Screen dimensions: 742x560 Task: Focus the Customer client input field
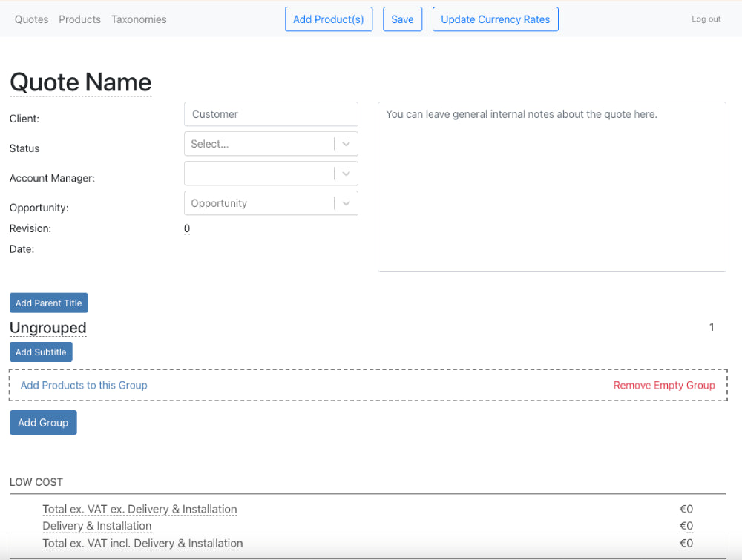click(271, 114)
